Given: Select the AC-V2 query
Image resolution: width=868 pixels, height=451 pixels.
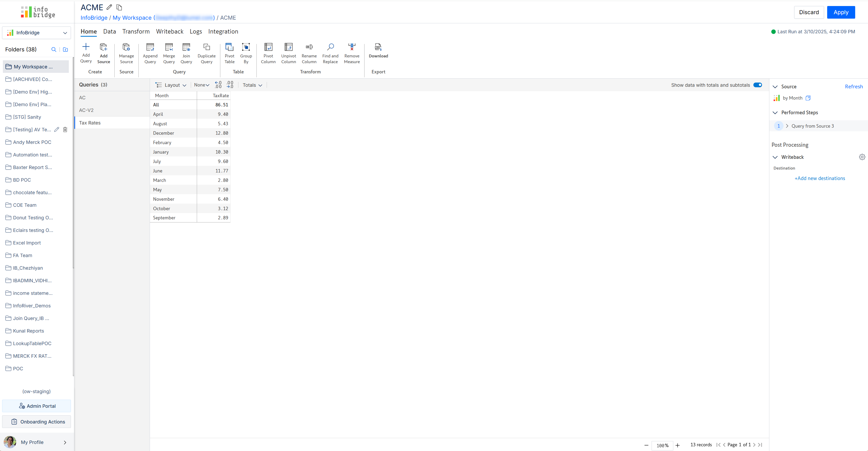Looking at the screenshot, I should click(x=86, y=110).
